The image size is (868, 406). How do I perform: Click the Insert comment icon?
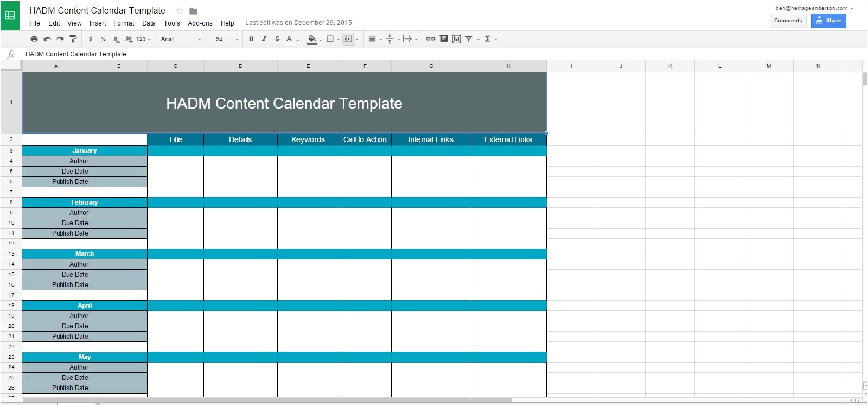(x=444, y=39)
